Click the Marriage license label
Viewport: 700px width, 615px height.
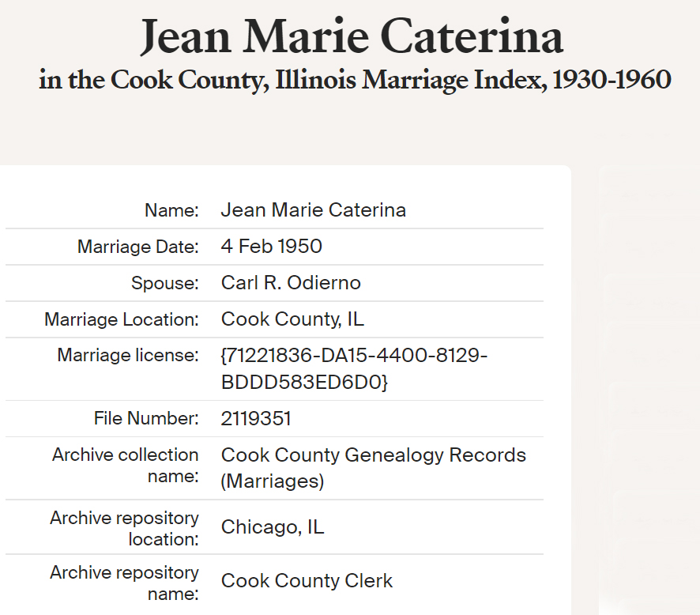pos(128,355)
